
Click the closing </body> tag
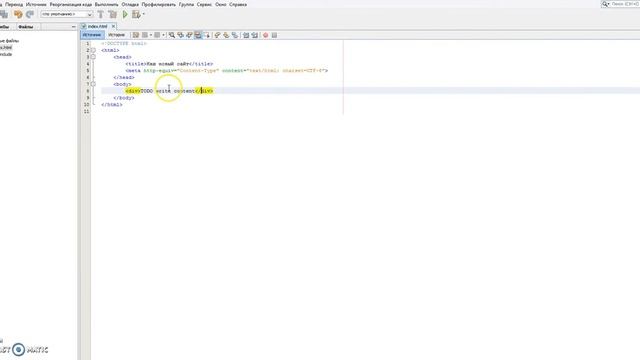click(x=124, y=98)
